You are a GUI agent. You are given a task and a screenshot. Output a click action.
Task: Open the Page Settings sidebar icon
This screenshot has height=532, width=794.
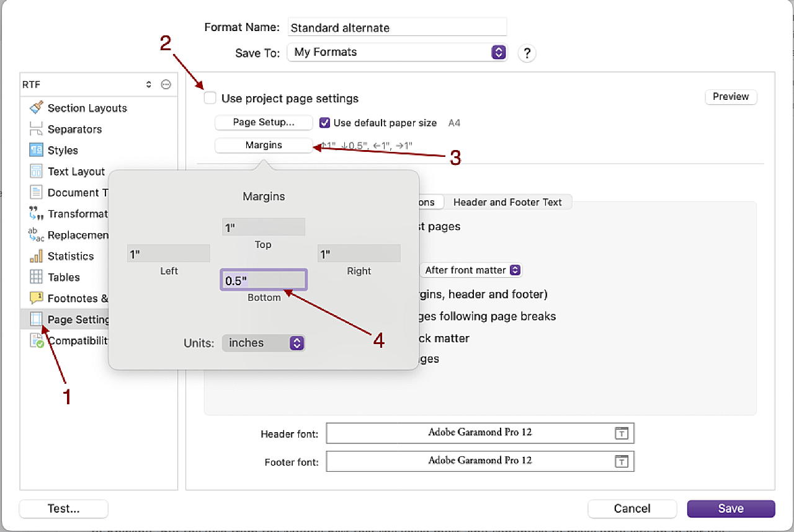point(37,319)
